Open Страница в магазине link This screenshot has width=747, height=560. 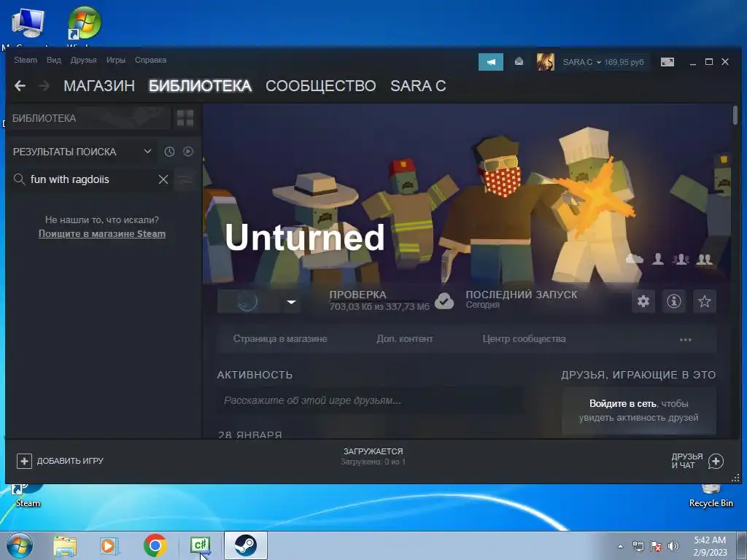280,339
